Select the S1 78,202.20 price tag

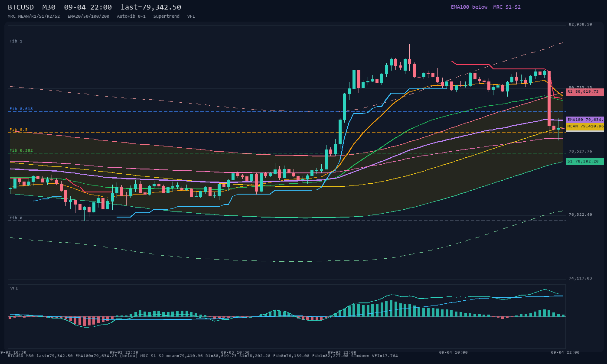pos(585,161)
